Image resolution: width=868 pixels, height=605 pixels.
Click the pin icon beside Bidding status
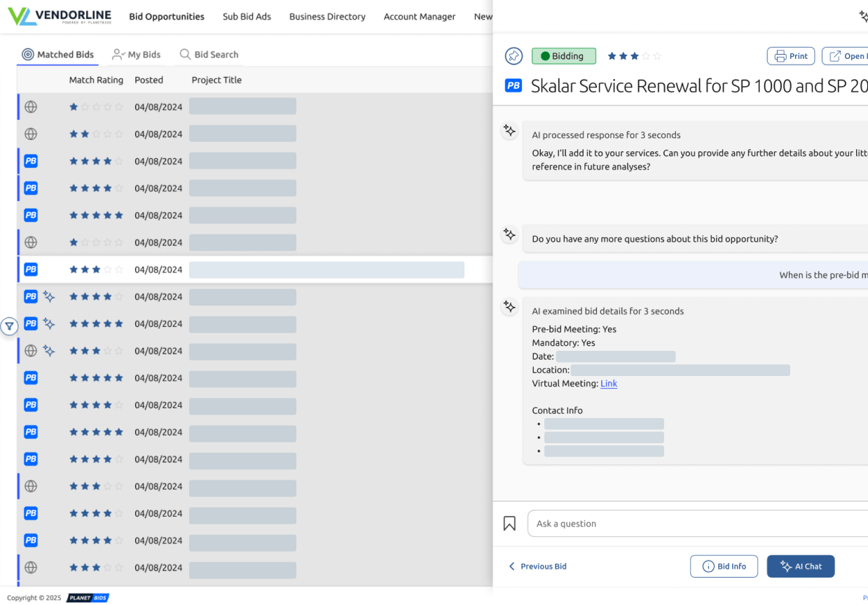514,56
